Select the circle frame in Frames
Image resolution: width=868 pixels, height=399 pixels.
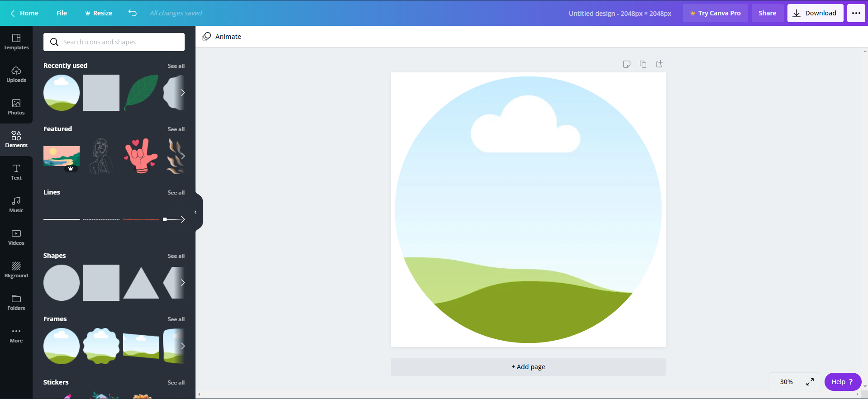coord(62,346)
